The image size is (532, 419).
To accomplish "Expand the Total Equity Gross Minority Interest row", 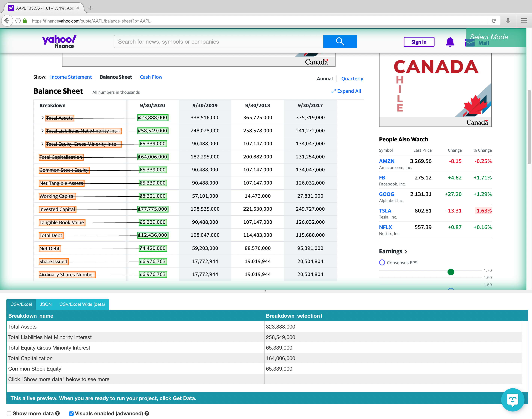I will coord(42,143).
